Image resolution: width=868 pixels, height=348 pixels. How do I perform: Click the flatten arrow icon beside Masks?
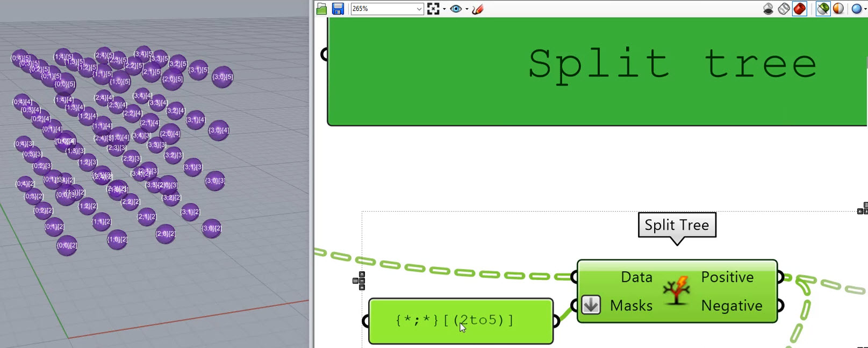coord(591,305)
